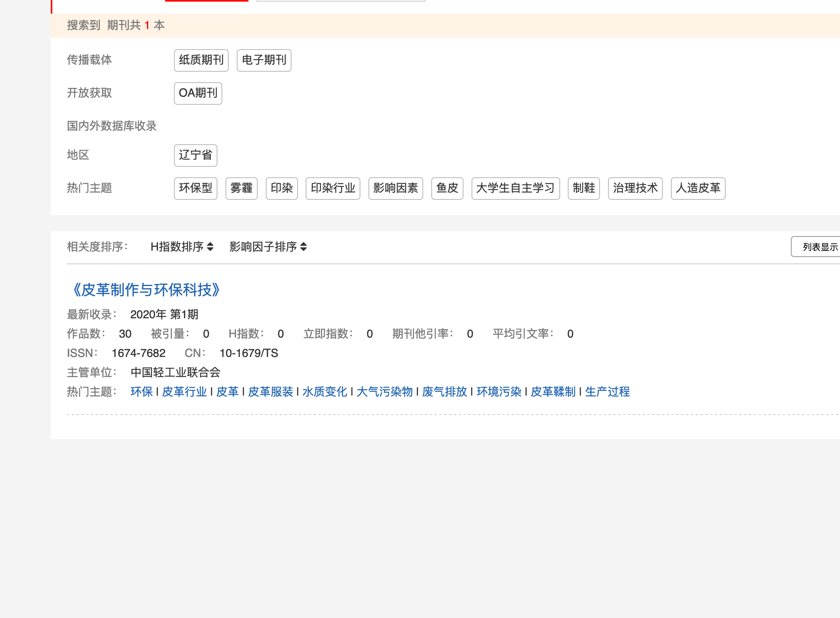Click the 搜索到 期刊共 1 本 result count
This screenshot has width=840, height=618.
116,25
